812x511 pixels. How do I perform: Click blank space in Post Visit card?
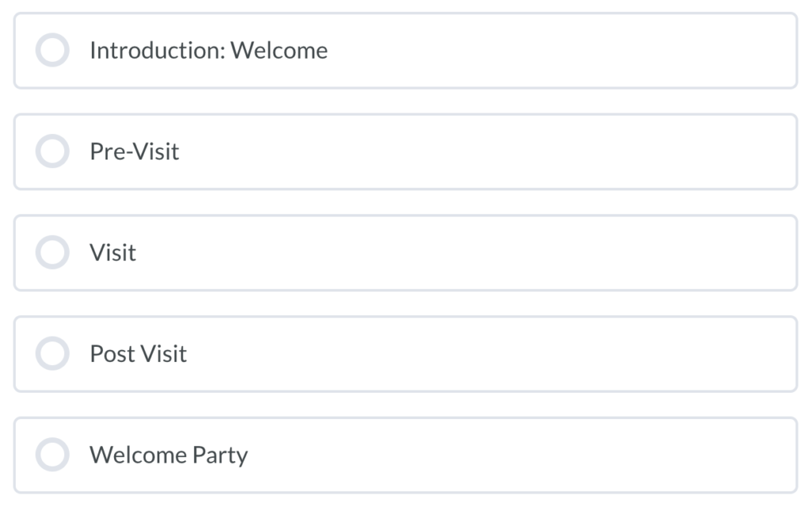tap(515, 354)
